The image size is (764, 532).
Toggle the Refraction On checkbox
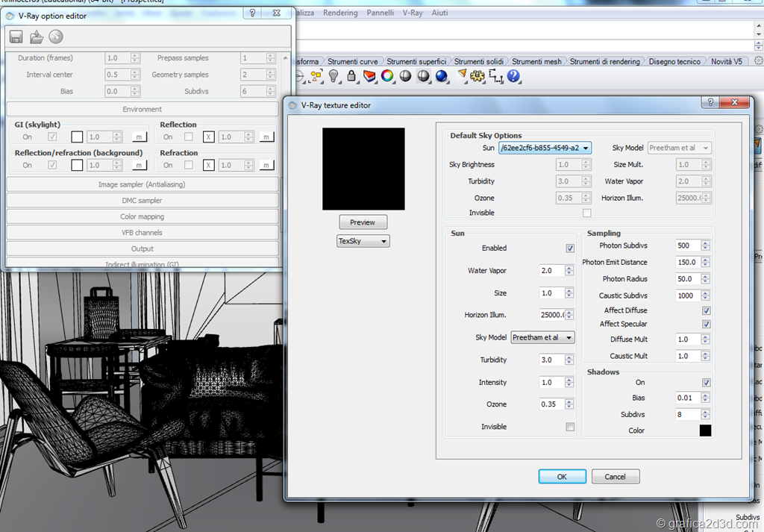189,165
